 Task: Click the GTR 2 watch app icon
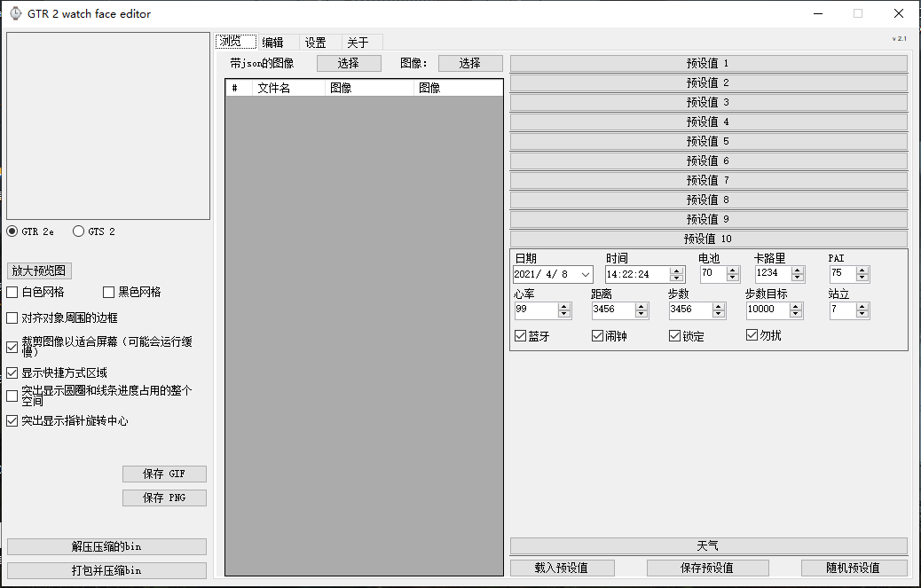pos(16,13)
